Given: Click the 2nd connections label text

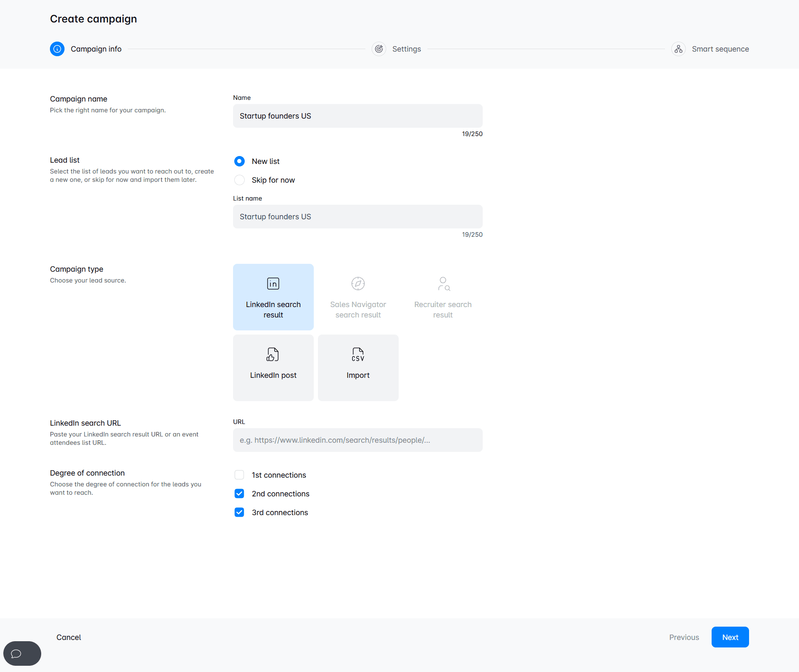Looking at the screenshot, I should click(280, 494).
